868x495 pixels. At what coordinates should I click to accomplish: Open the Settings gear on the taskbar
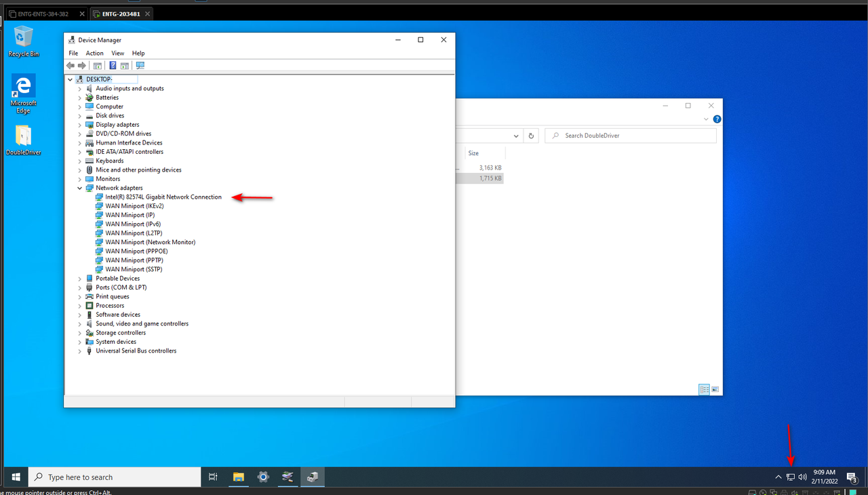click(263, 477)
